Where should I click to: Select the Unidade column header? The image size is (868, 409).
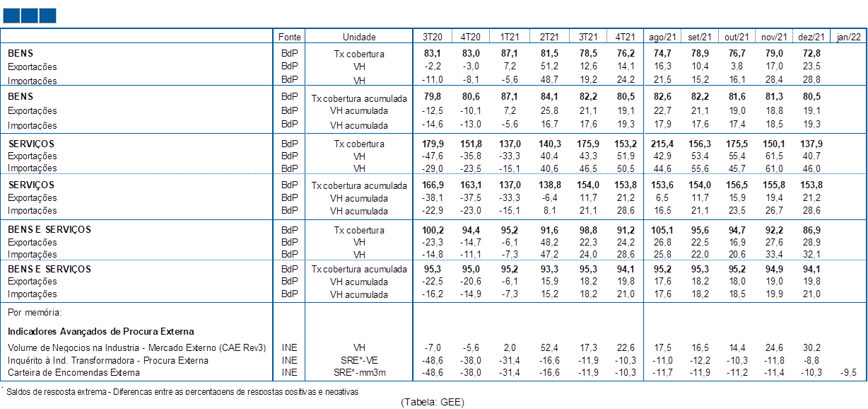359,37
